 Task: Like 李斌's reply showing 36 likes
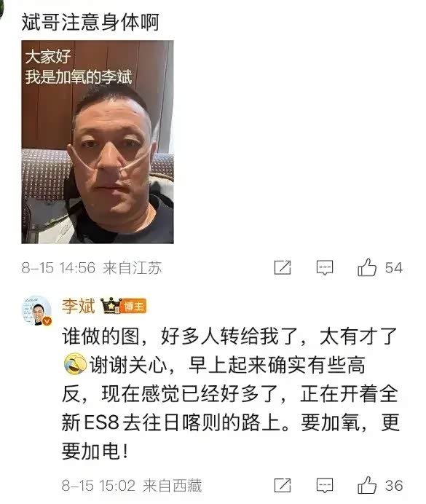pos(367,485)
